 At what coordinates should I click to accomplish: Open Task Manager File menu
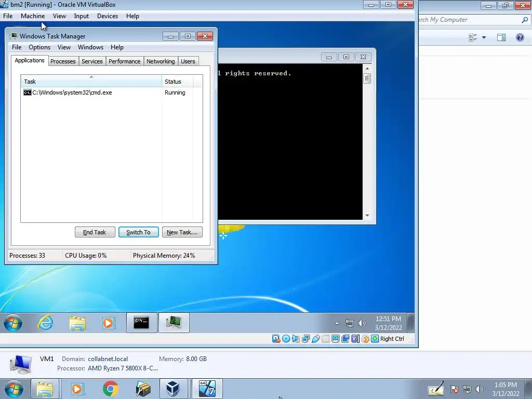(x=17, y=47)
